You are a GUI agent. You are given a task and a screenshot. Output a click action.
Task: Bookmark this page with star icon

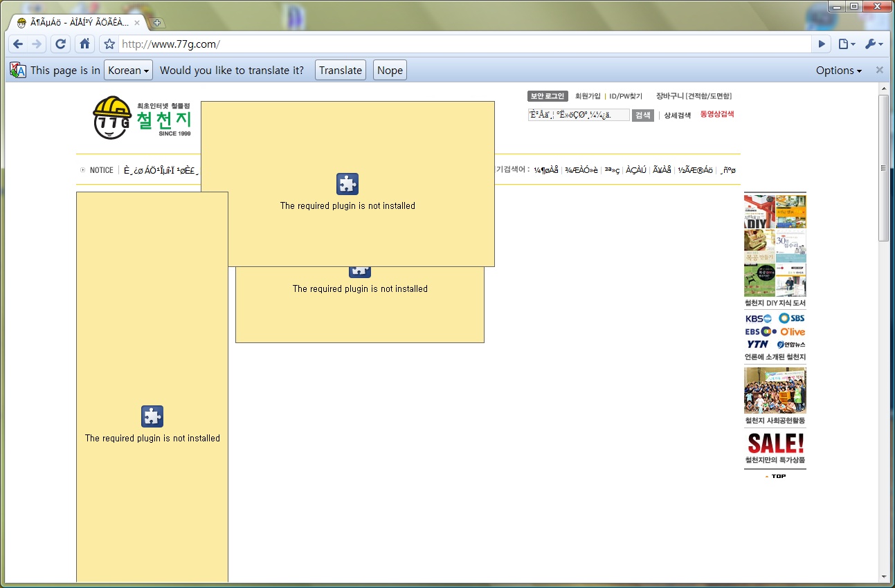click(109, 44)
